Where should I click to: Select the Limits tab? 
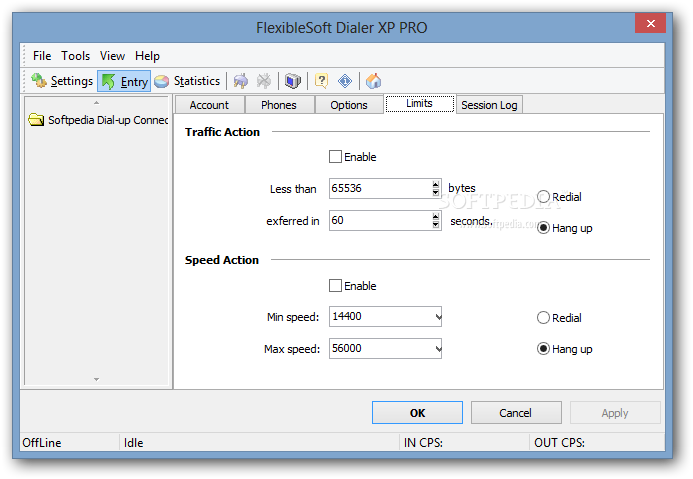click(x=419, y=103)
